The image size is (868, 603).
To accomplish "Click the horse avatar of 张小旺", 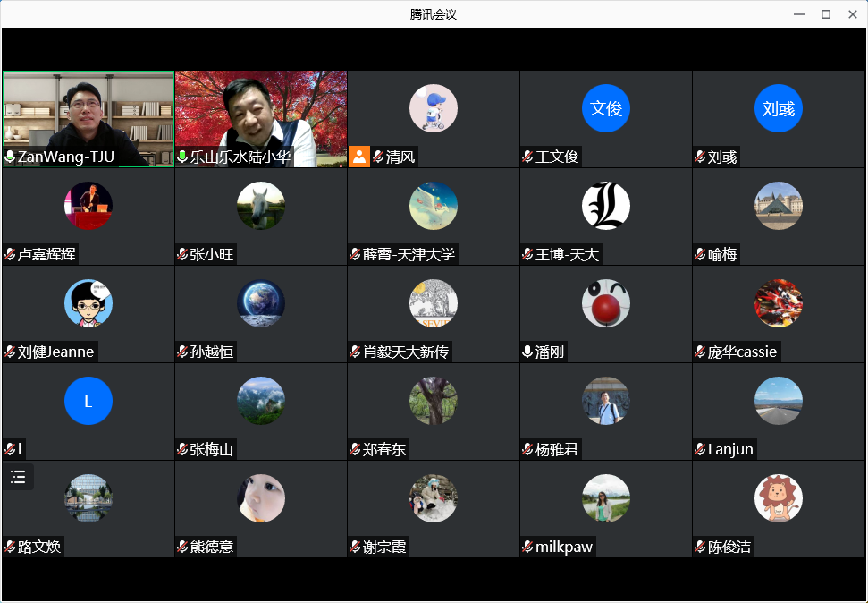I will [260, 206].
